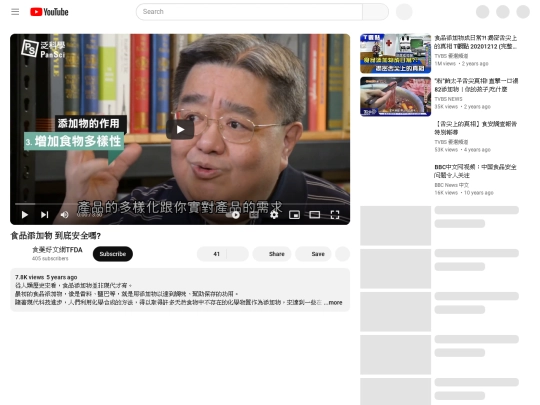Click in the Search input field
Screen dimensions: 540x405
coord(249,12)
